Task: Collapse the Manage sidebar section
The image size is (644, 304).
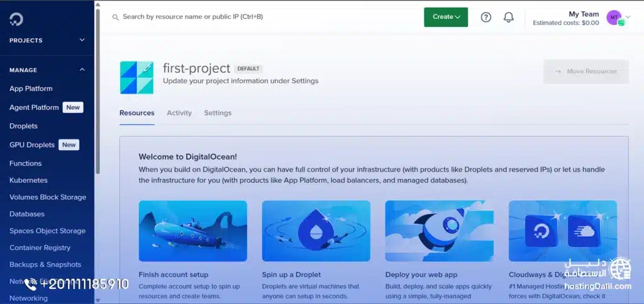Action: coord(82,70)
